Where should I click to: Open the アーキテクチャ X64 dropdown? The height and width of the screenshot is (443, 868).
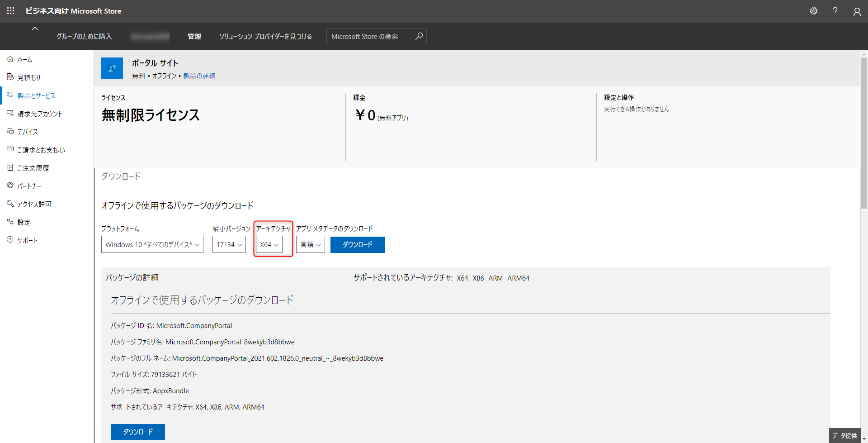click(269, 244)
